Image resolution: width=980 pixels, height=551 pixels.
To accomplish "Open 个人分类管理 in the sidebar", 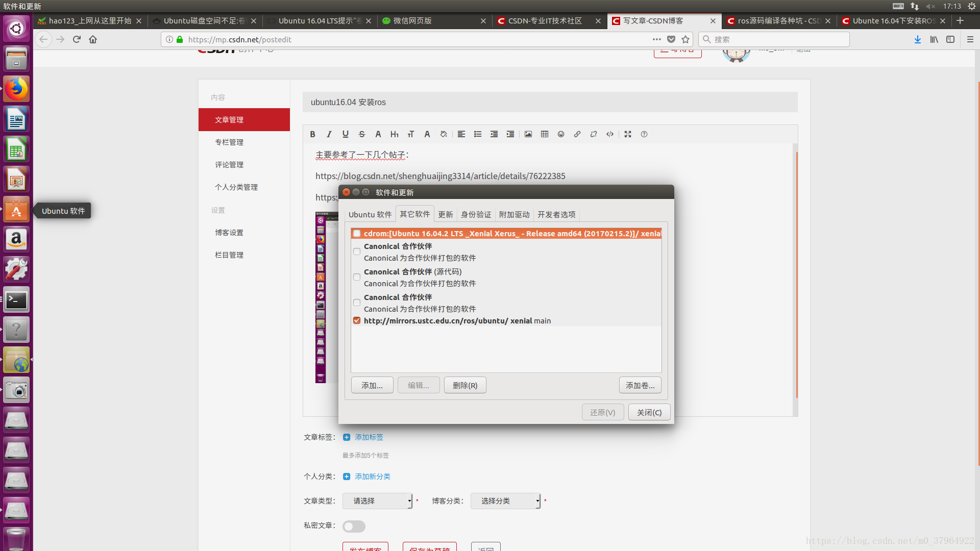I will 236,187.
